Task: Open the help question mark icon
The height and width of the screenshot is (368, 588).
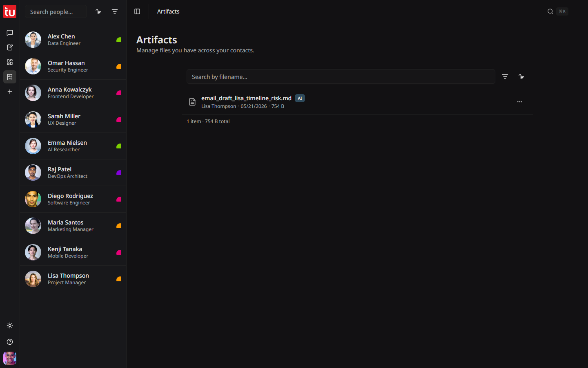Action: click(x=10, y=342)
